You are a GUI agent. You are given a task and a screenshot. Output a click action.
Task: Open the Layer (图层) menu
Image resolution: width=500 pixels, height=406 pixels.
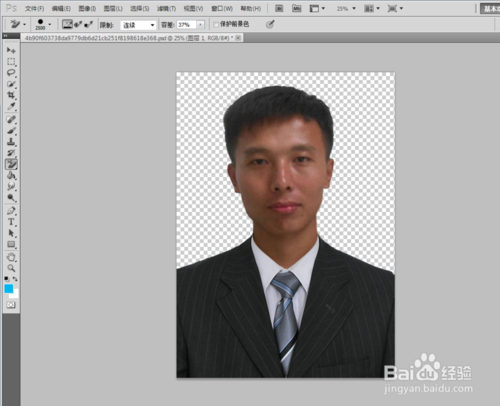[113, 8]
